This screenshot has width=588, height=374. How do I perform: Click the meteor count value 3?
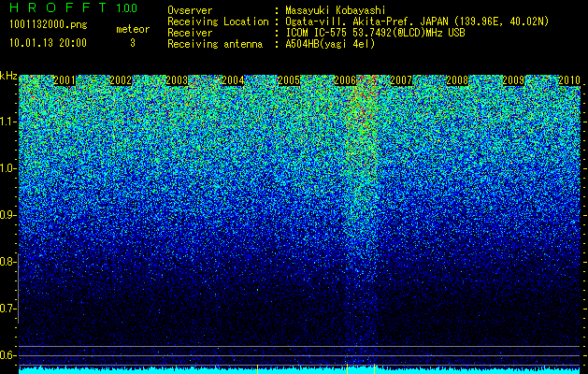[x=133, y=43]
